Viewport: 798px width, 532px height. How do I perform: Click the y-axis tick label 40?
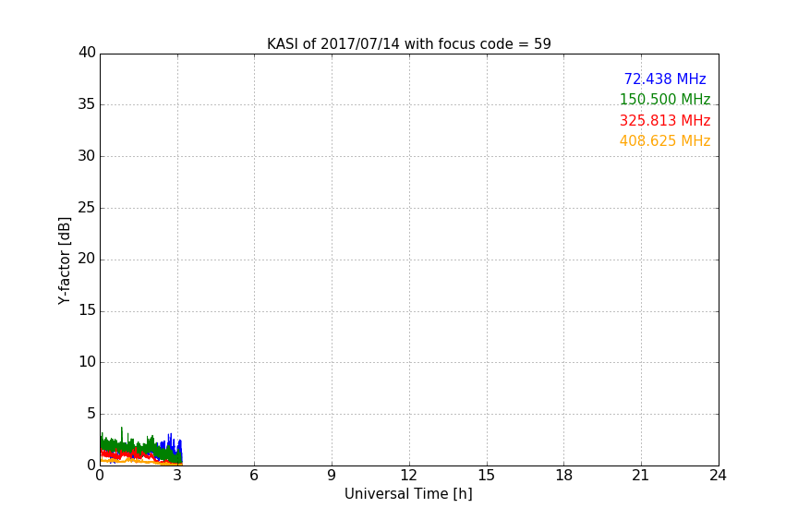point(87,53)
